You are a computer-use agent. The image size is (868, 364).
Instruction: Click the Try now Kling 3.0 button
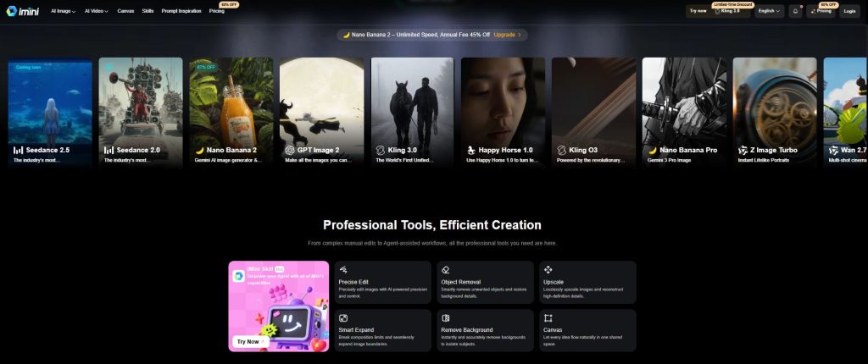tap(720, 11)
